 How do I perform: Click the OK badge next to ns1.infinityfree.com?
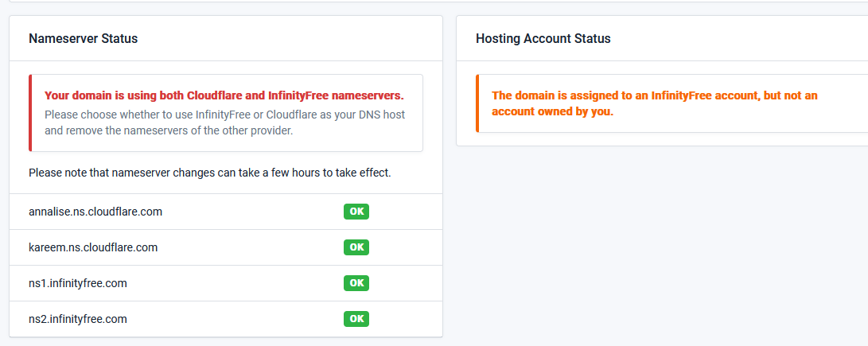(356, 283)
